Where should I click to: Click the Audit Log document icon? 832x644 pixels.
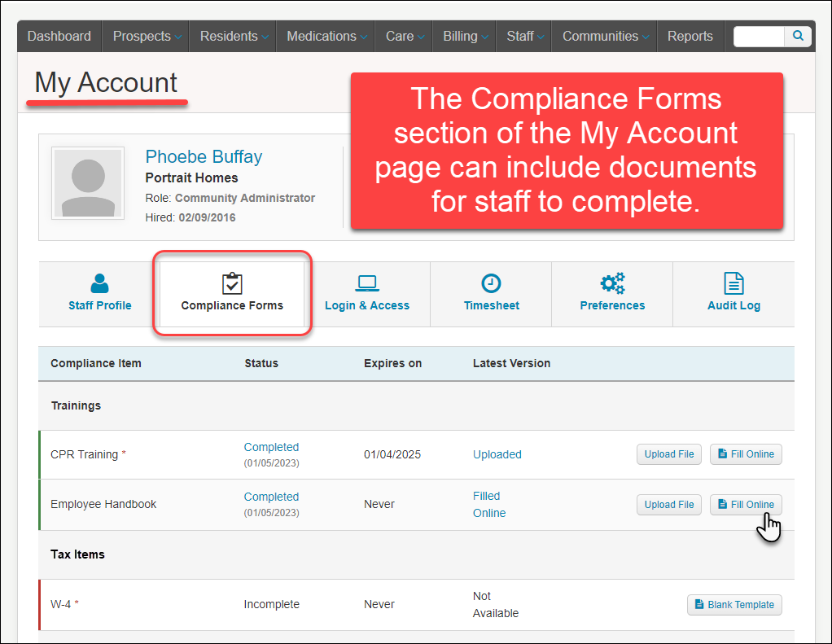tap(733, 283)
